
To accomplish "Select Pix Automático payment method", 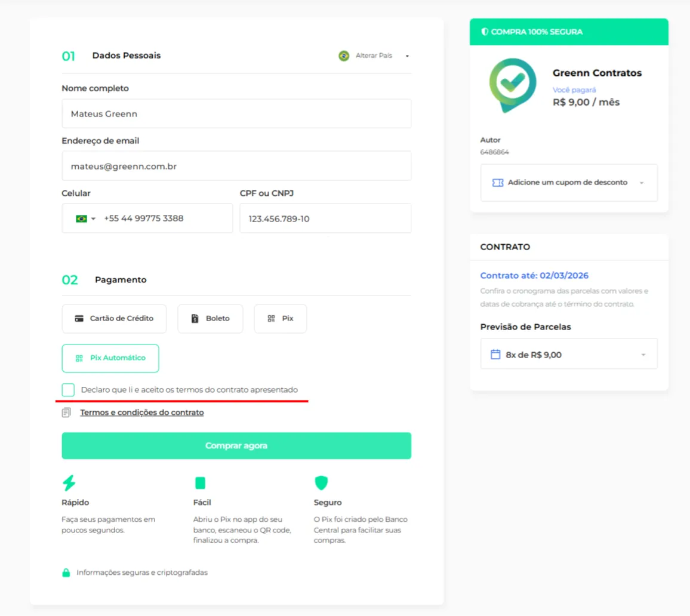I will (110, 358).
